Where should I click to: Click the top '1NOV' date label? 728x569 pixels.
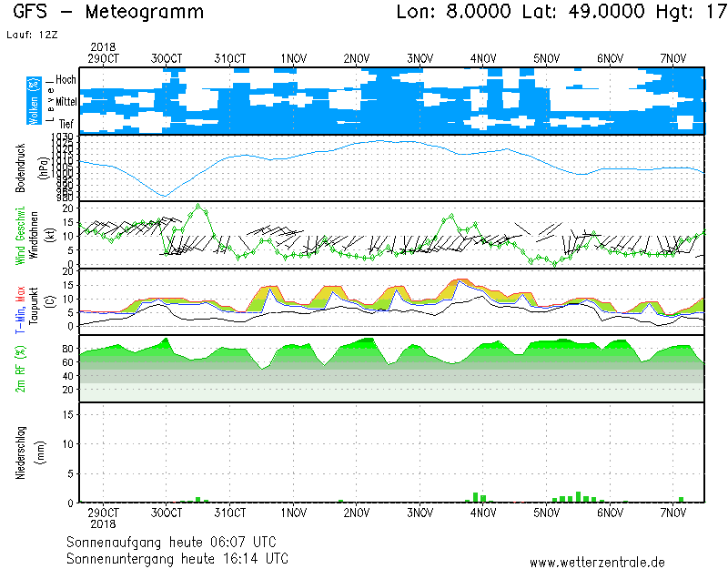(x=293, y=59)
